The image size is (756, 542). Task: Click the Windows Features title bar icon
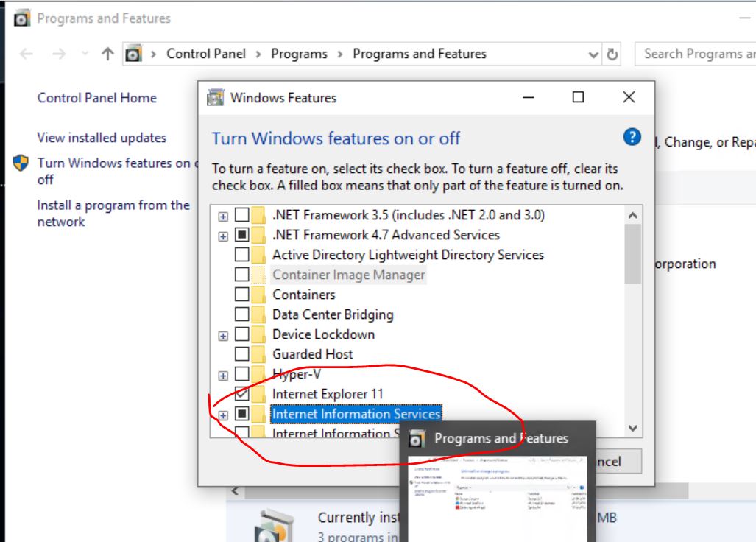click(214, 96)
